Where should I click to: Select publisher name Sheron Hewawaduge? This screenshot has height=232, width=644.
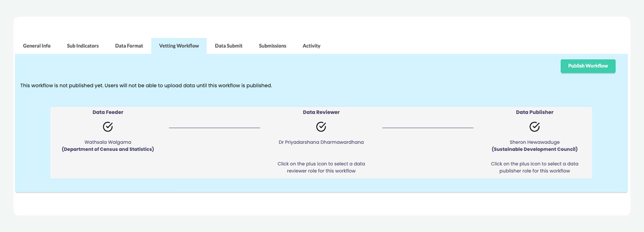(x=534, y=142)
